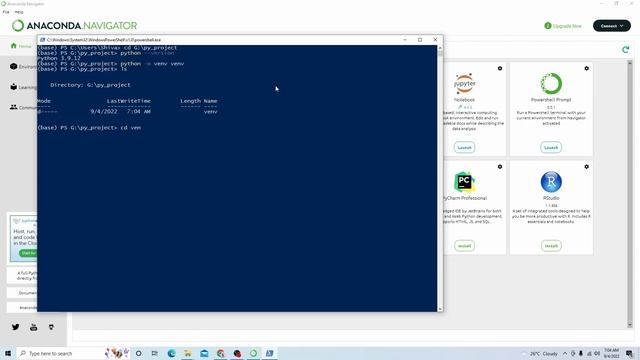Click weather widget showing Cloudy
The height and width of the screenshot is (360, 640).
click(x=540, y=353)
